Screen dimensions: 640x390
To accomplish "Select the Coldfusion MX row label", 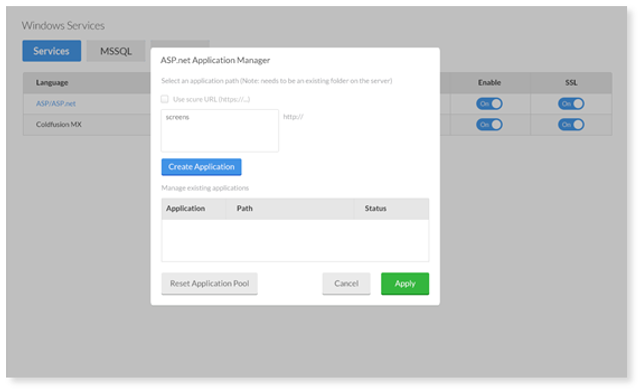I will point(59,124).
